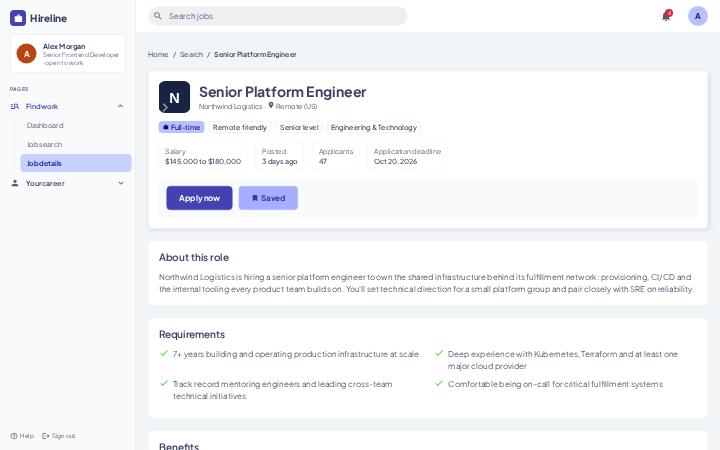Click the Hireline briefcase logo icon
This screenshot has height=450, width=720.
tap(18, 18)
